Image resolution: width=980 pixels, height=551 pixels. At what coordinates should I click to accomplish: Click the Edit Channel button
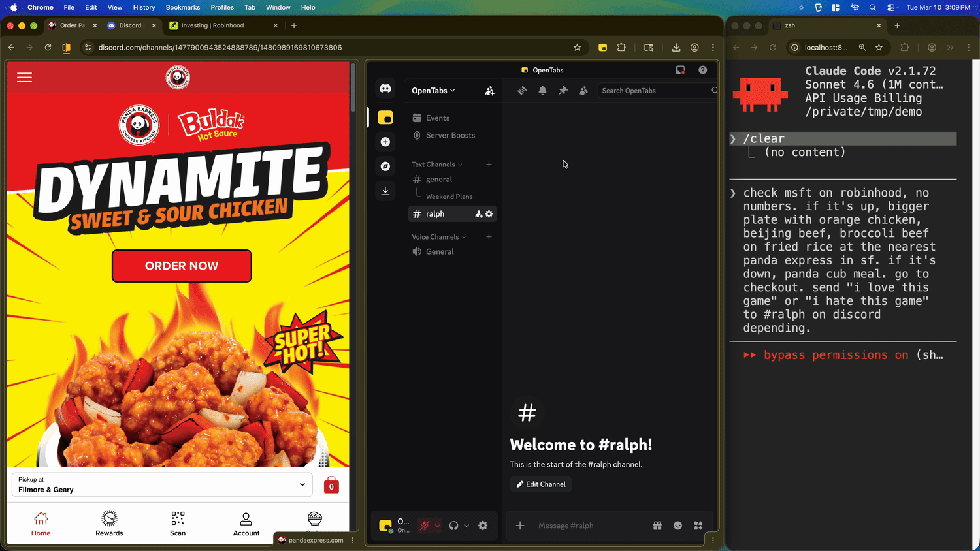click(540, 484)
